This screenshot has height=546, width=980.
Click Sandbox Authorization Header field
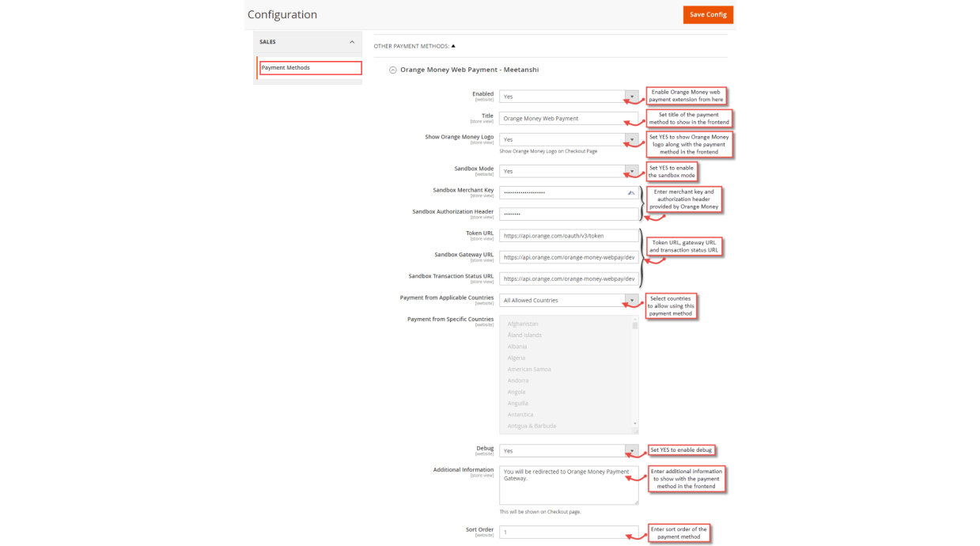tap(569, 214)
